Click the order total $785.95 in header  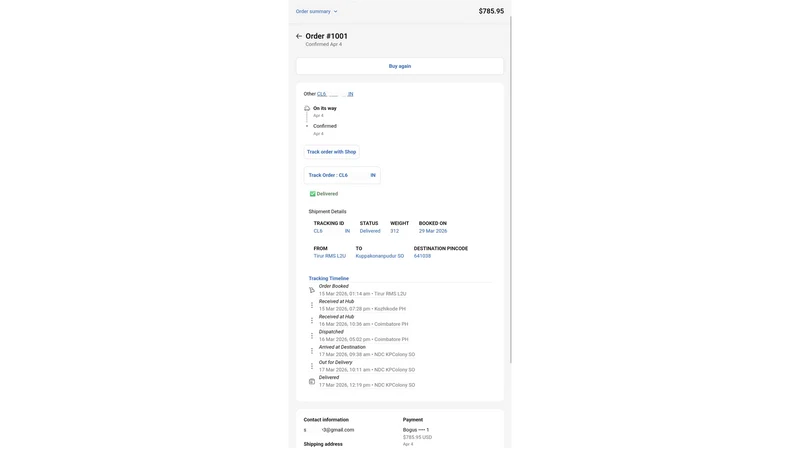(x=491, y=11)
